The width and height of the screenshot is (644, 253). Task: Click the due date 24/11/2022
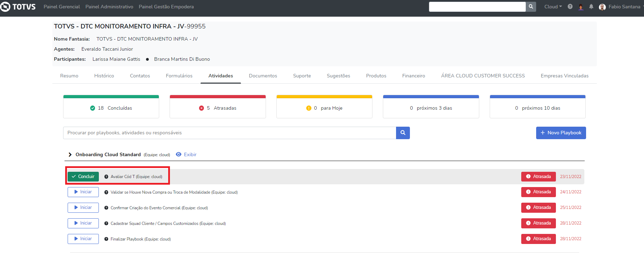[571, 192]
